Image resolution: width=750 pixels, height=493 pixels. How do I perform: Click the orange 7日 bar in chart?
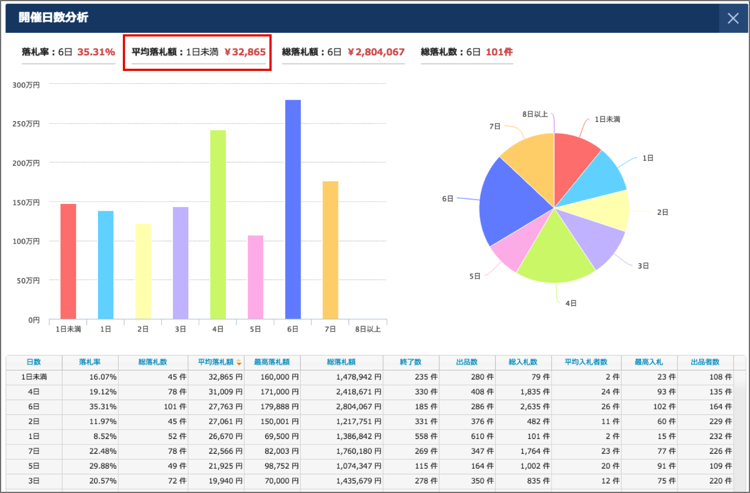pyautogui.click(x=330, y=250)
